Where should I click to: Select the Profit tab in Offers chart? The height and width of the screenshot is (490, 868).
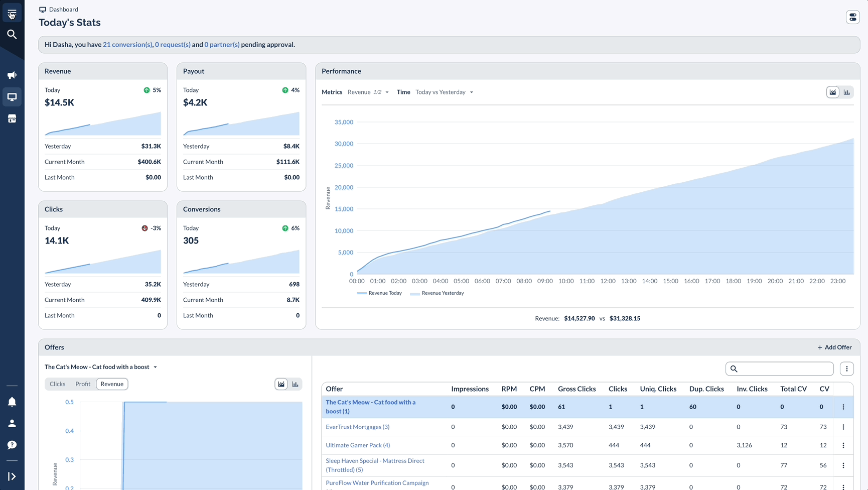pyautogui.click(x=83, y=384)
